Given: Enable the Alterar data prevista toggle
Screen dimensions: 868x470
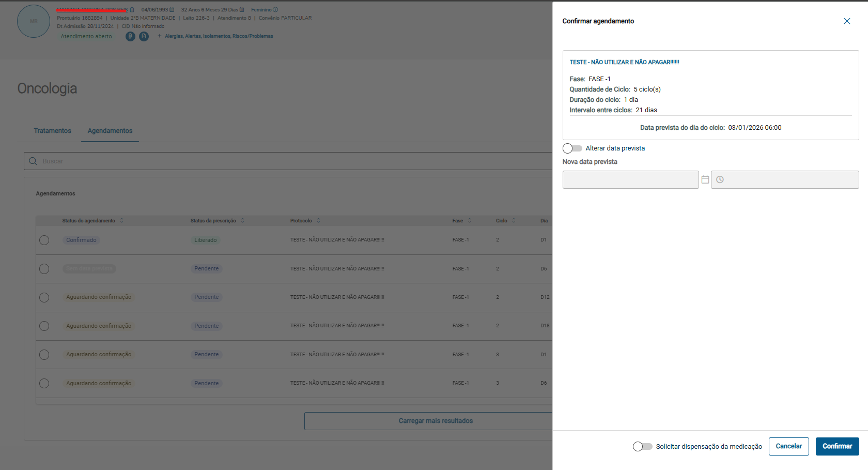Looking at the screenshot, I should tap(572, 148).
